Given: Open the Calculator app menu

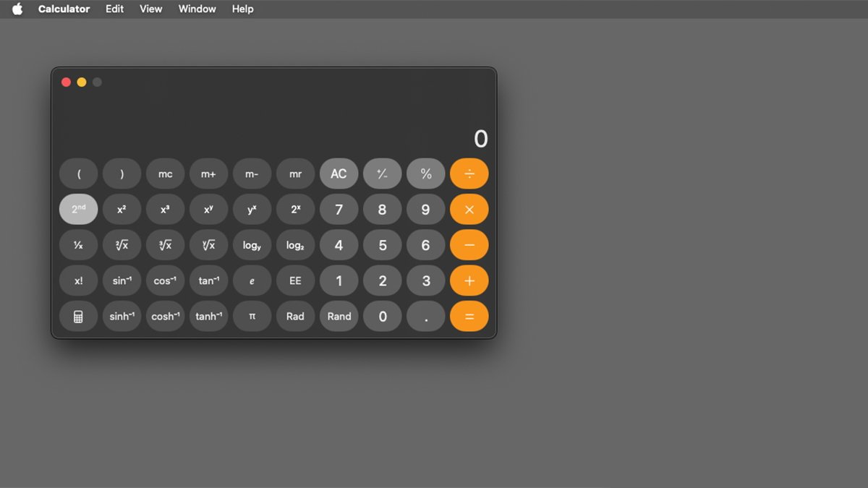Looking at the screenshot, I should click(64, 9).
